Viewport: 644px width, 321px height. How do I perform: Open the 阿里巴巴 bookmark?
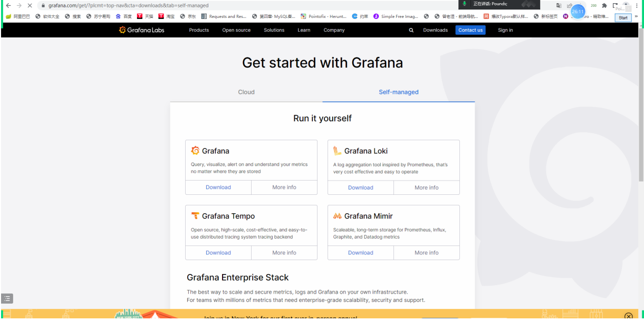[x=18, y=16]
